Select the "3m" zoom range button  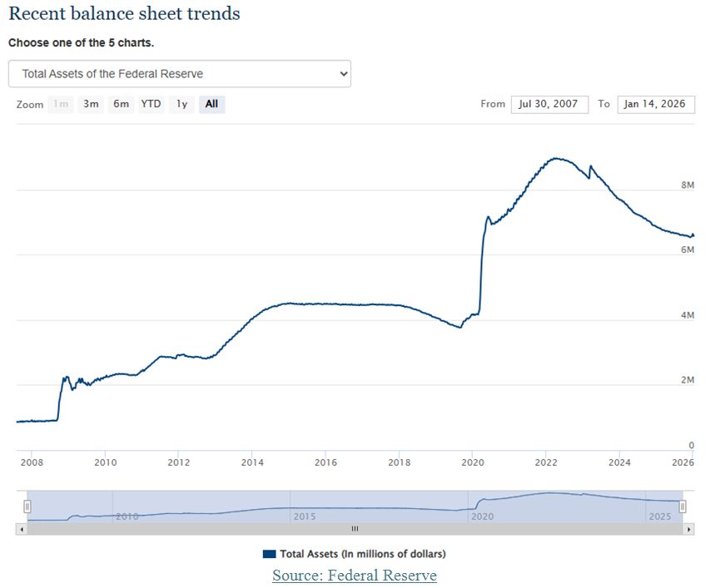click(x=90, y=104)
